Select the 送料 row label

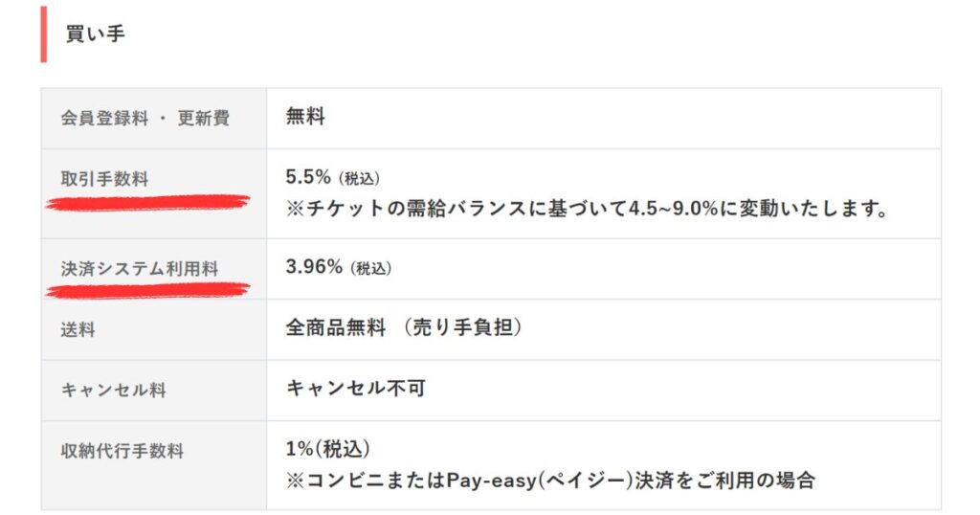(x=78, y=330)
